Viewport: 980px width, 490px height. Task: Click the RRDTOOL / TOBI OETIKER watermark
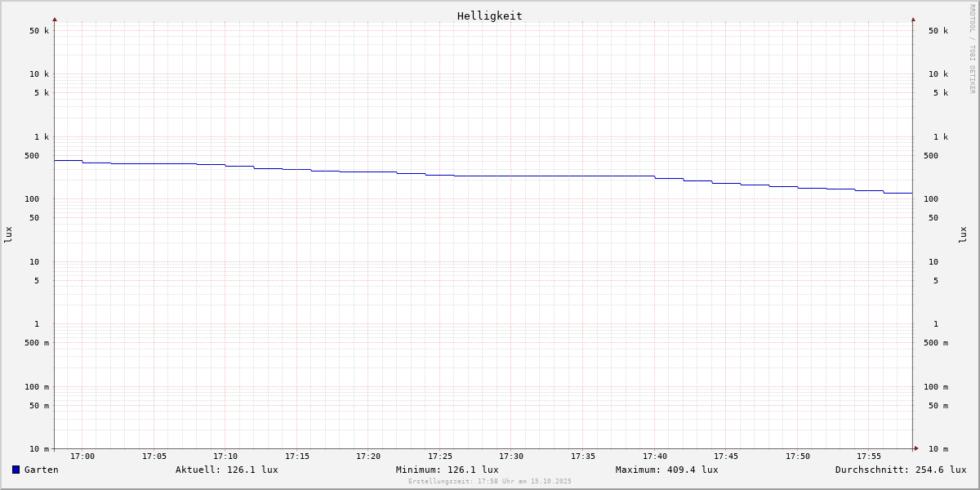coord(972,48)
